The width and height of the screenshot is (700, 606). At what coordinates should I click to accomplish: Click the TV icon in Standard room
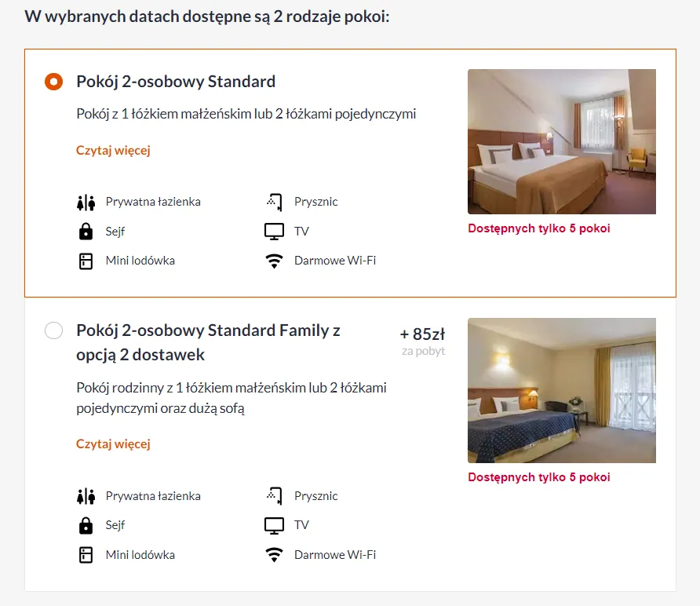(x=273, y=232)
